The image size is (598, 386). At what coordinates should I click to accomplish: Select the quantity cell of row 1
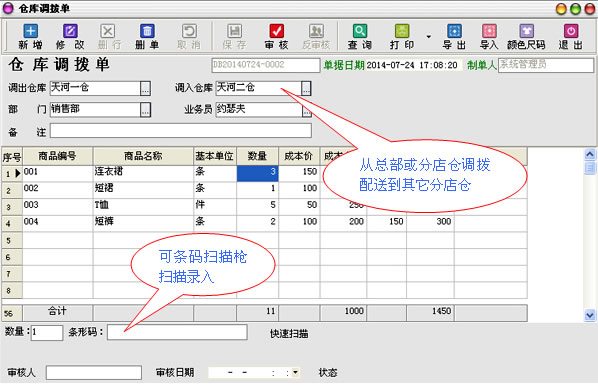(257, 173)
